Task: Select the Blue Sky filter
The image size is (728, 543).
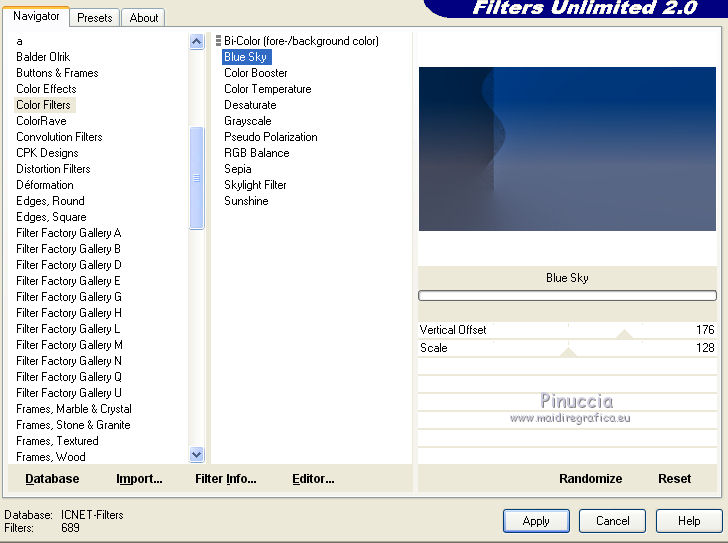Action: pyautogui.click(x=246, y=57)
